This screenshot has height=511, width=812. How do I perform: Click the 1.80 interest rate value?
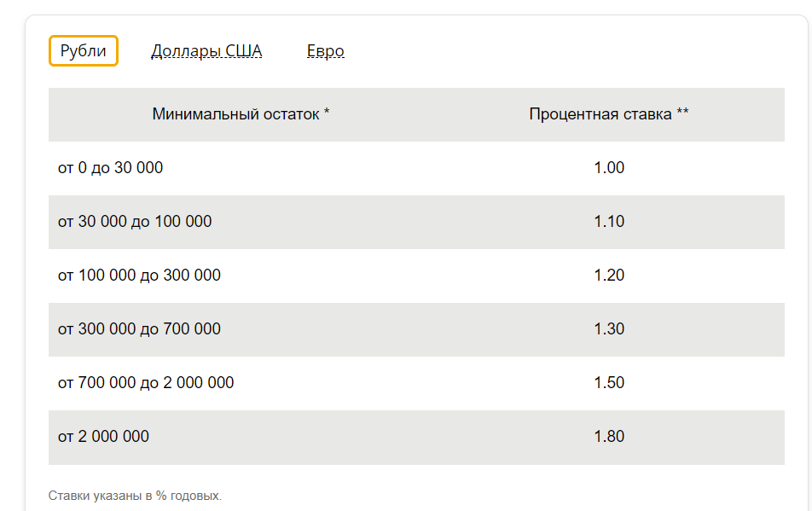point(609,437)
